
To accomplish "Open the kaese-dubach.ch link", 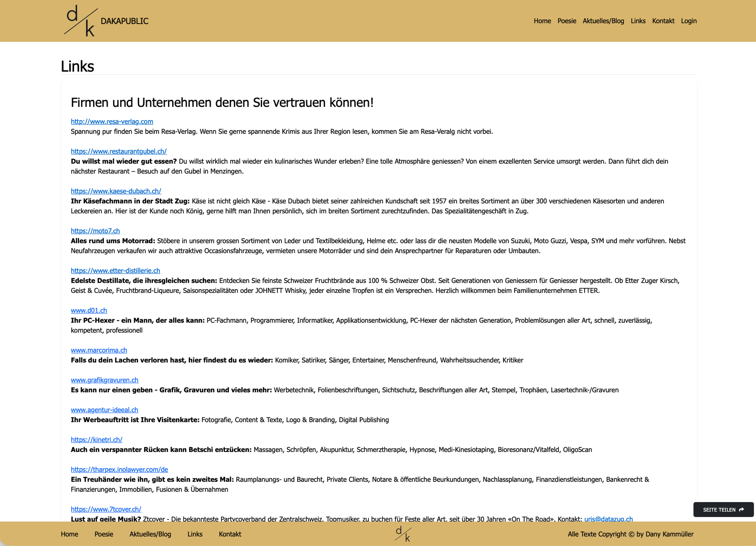I will pyautogui.click(x=116, y=191).
